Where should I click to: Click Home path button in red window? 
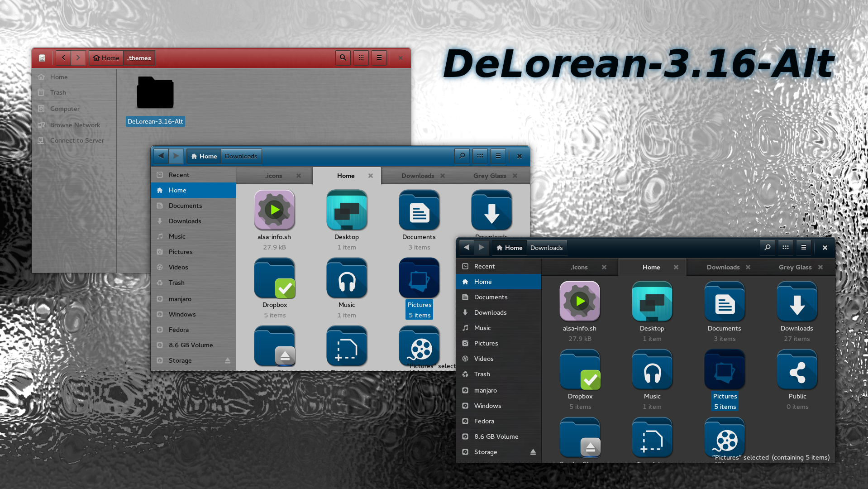(x=106, y=58)
